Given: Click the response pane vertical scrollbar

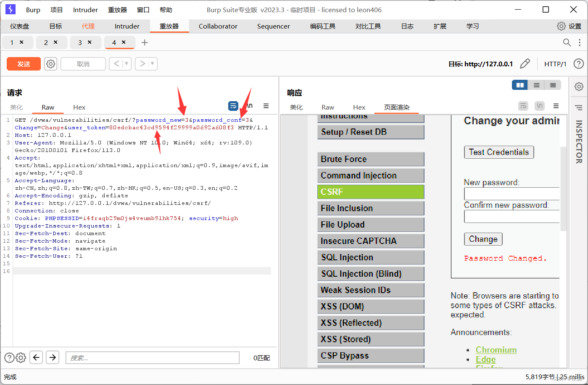Looking at the screenshot, I should (563, 189).
